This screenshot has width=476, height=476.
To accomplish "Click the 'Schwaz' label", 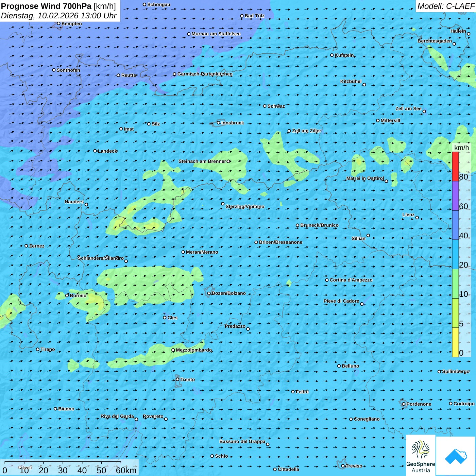I will [x=276, y=106].
